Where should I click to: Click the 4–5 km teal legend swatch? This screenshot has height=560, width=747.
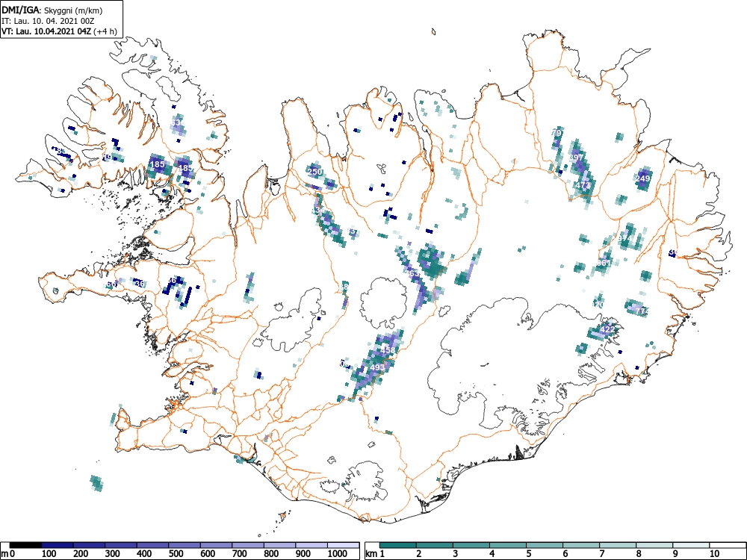point(508,545)
